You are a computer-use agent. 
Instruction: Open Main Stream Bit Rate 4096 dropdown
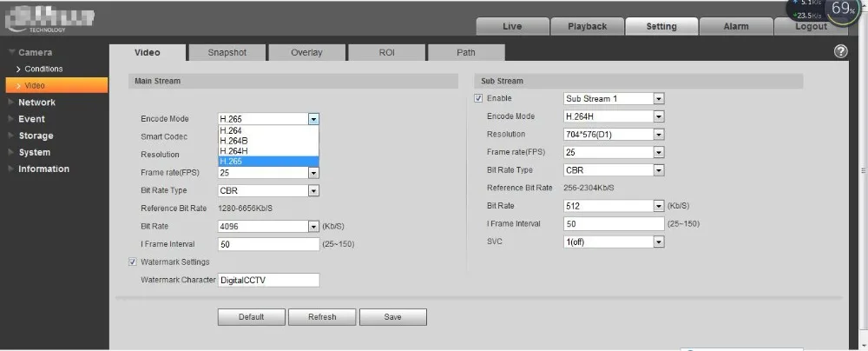[x=314, y=226]
